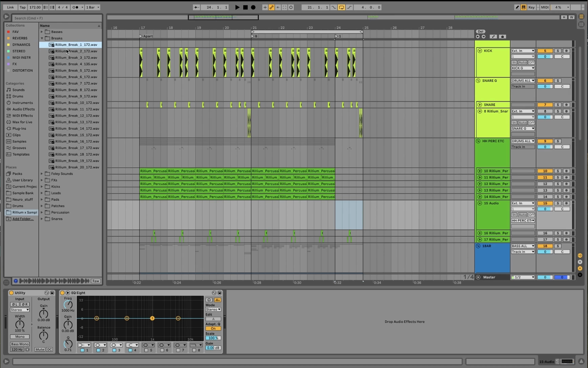
Task: Click the Previous Locator arrow
Action: (478, 37)
